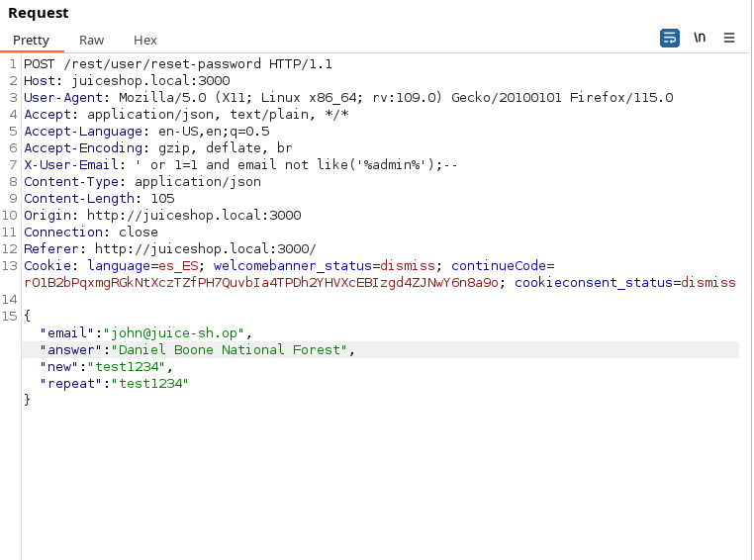Click the "repeat" JSON key

click(x=71, y=384)
